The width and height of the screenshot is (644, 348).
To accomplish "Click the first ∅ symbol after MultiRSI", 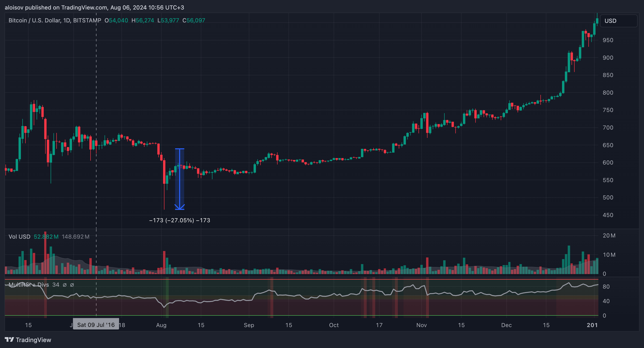I will point(64,285).
